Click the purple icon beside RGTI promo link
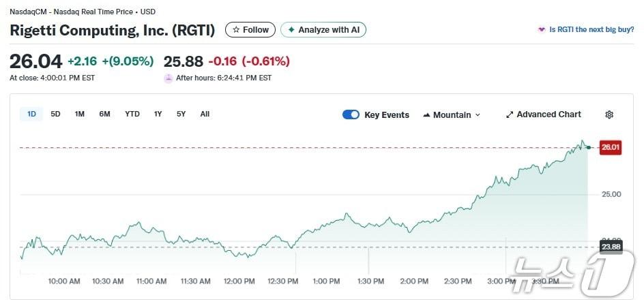This screenshot has width=644, height=306. (542, 30)
